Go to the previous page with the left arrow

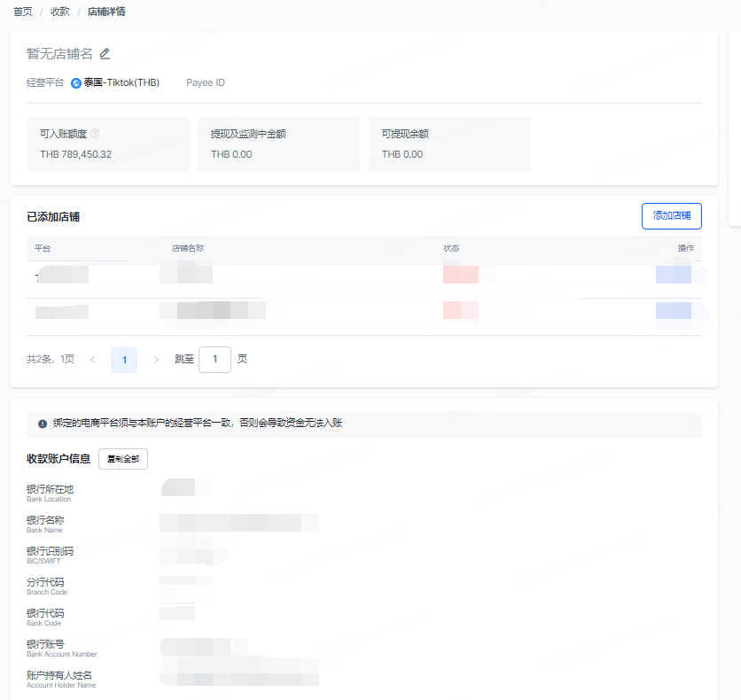coord(93,360)
